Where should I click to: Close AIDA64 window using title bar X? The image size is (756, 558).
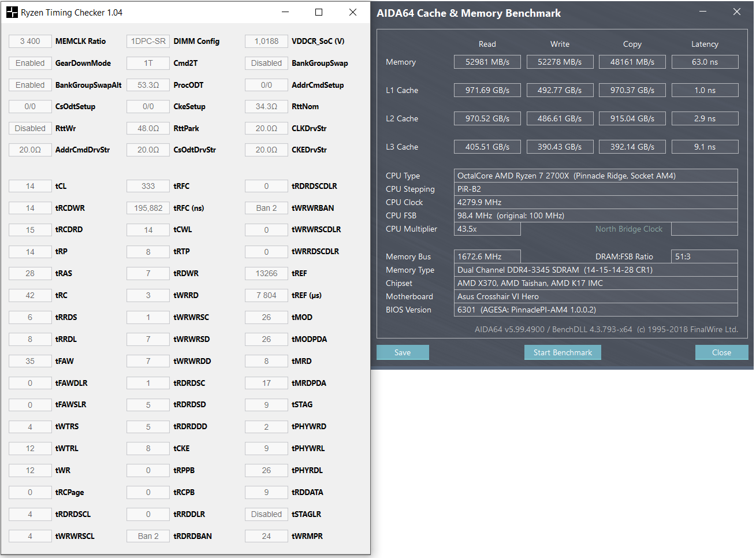click(737, 12)
